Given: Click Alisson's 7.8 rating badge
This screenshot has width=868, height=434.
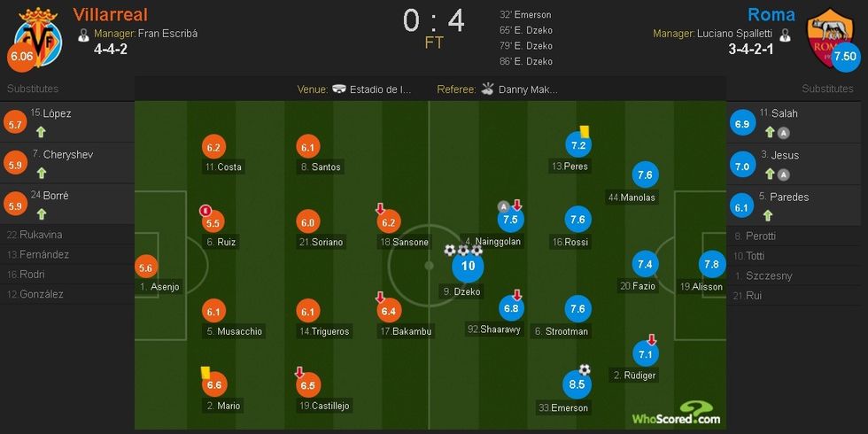Looking at the screenshot, I should click(711, 264).
